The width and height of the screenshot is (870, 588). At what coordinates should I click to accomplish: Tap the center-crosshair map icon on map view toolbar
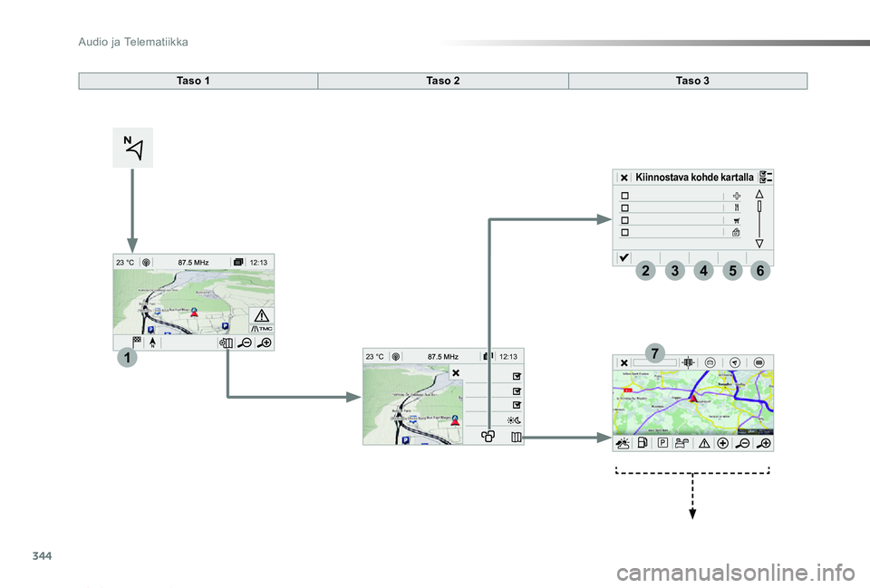coord(688,362)
